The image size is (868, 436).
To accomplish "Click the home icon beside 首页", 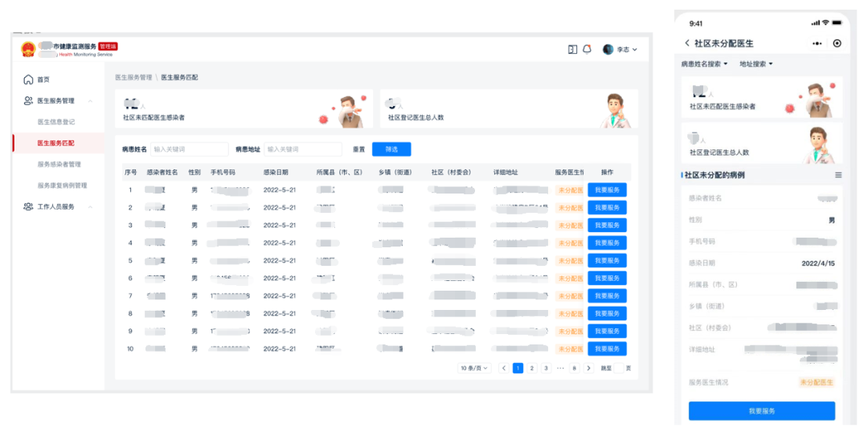I will pyautogui.click(x=29, y=79).
